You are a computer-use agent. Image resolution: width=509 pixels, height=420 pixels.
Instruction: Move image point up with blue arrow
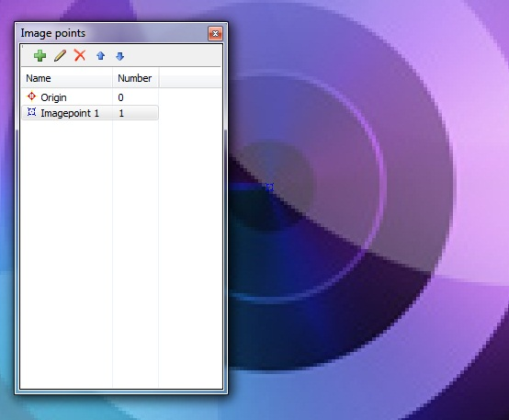[101, 56]
